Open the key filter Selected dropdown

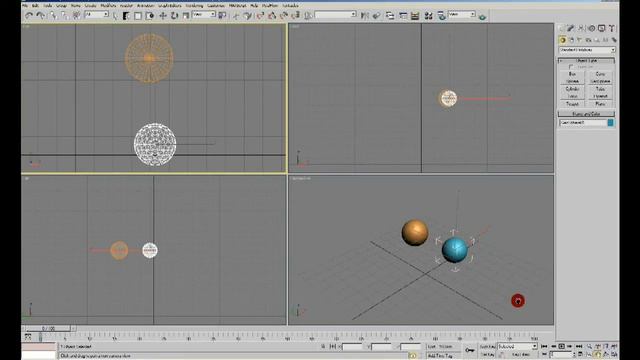click(x=517, y=347)
